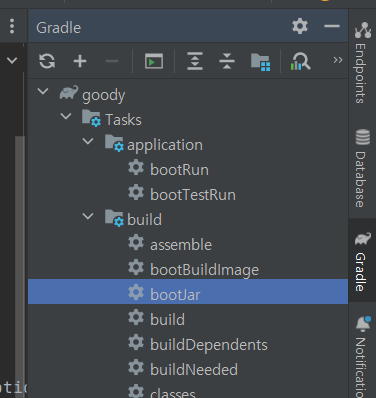
Task: Click the Collapse All icon in the toolbar
Action: coord(227,61)
